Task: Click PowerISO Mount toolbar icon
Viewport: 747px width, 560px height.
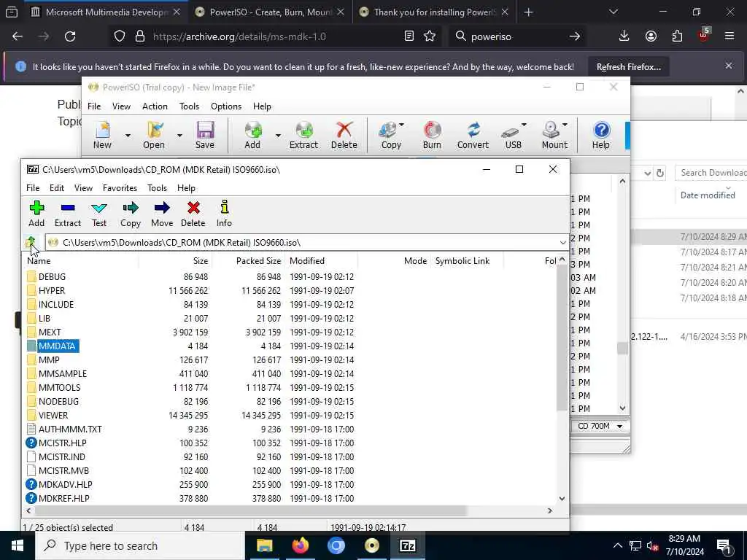Action: (554, 135)
